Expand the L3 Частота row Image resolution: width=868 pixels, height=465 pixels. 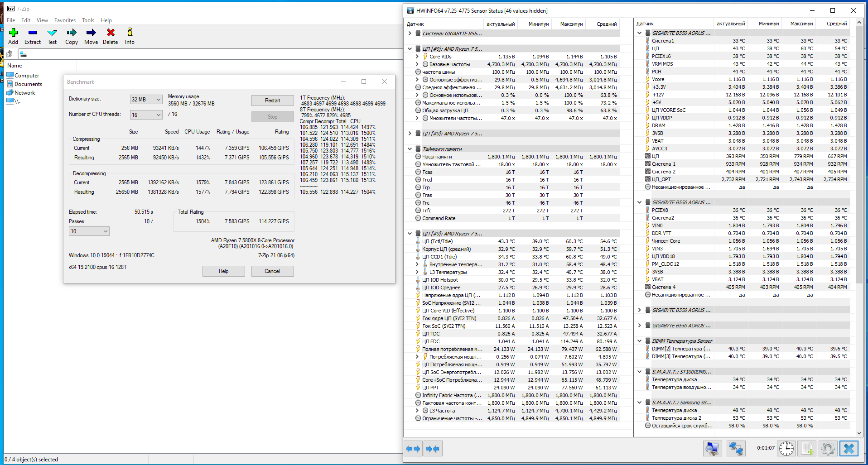click(417, 411)
